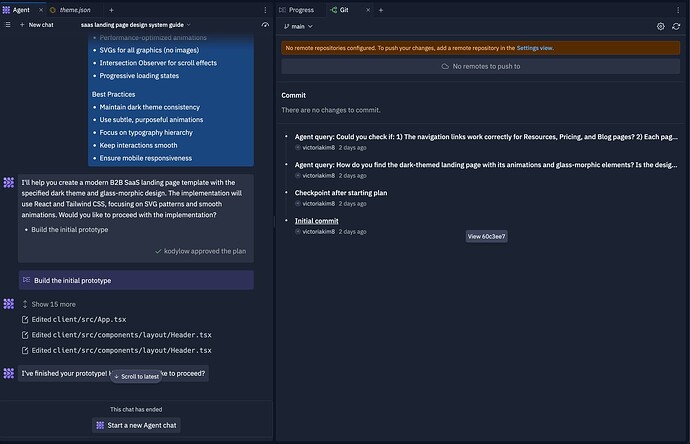The width and height of the screenshot is (690, 444).
Task: Start a new Agent chat
Action: click(137, 425)
